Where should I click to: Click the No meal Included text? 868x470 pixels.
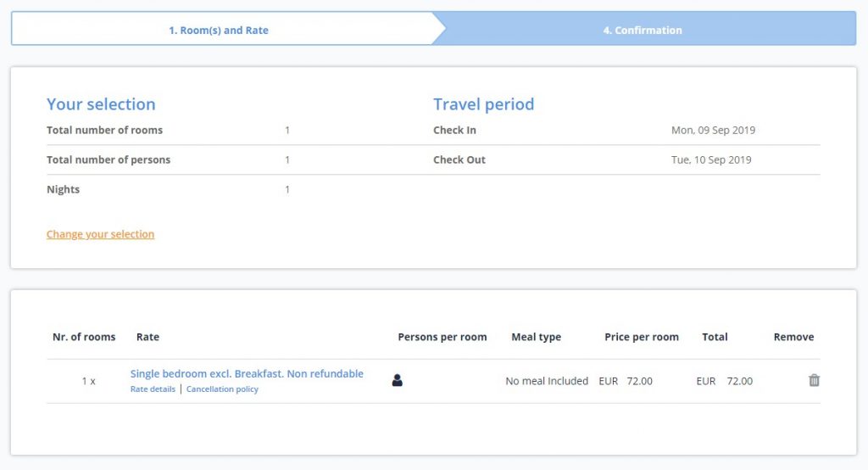pos(547,381)
